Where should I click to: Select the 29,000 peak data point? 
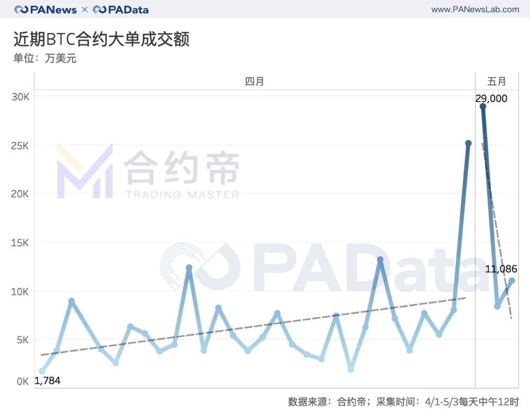[483, 106]
